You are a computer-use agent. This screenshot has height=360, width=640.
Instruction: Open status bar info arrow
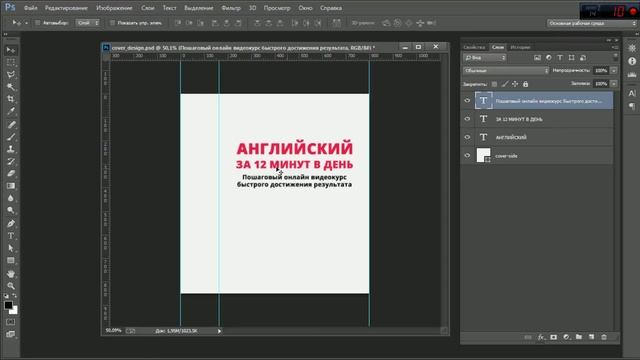[x=219, y=331]
